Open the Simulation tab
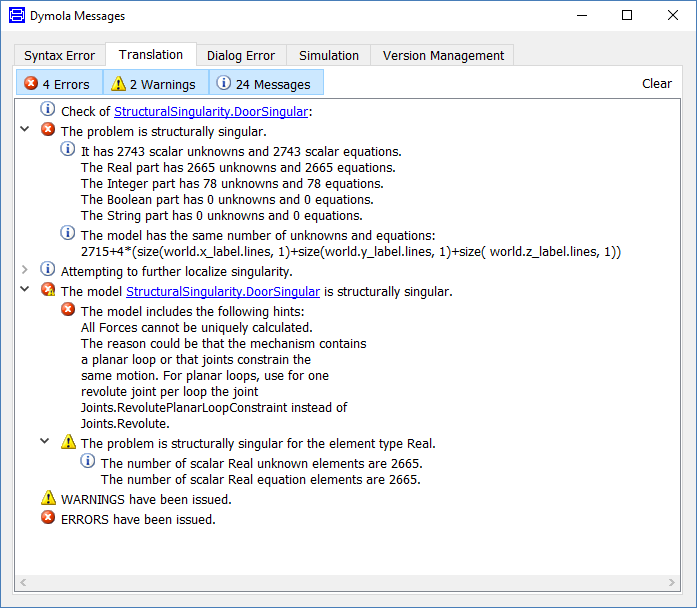The height and width of the screenshot is (608, 697). [x=328, y=55]
